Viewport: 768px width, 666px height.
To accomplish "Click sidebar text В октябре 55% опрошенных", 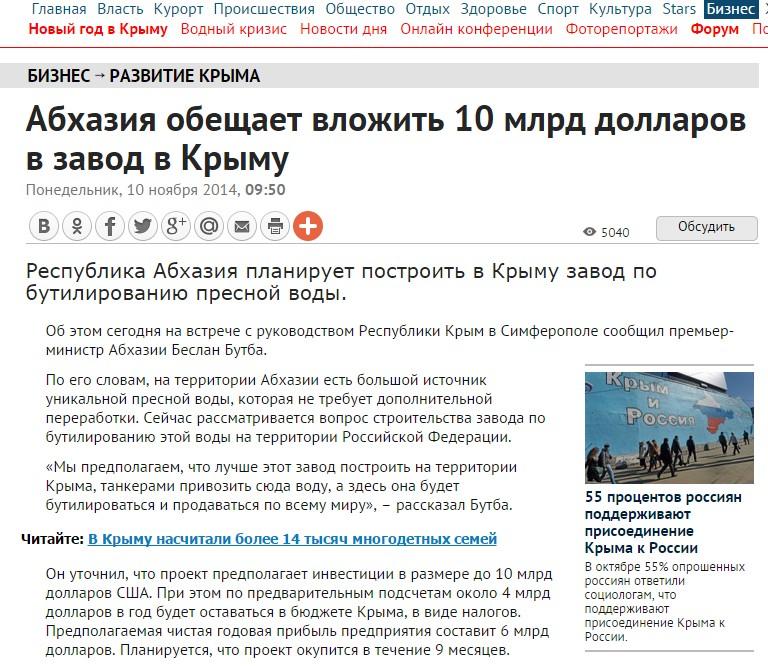I will tap(665, 601).
